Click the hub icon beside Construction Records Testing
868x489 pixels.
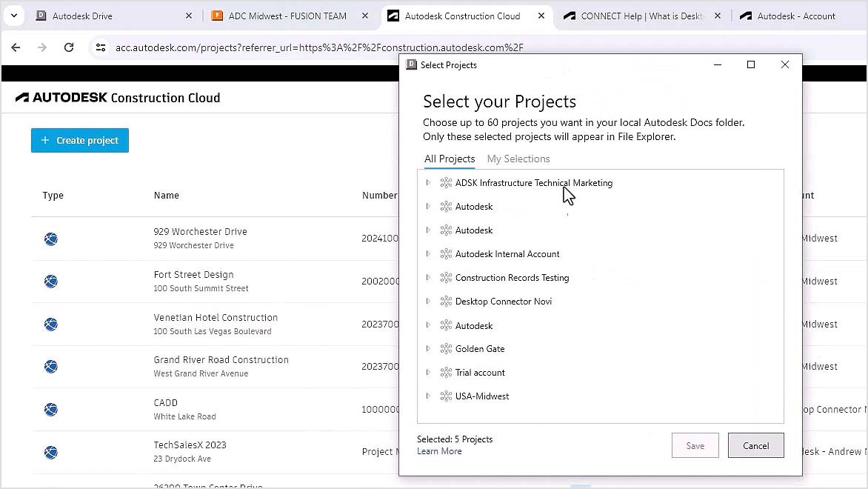446,277
